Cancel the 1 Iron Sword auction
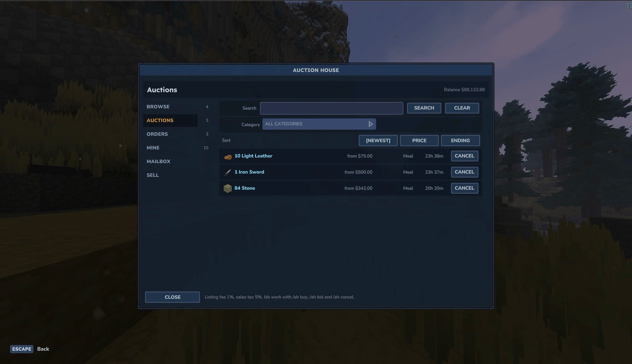This screenshot has width=632, height=364. (464, 172)
